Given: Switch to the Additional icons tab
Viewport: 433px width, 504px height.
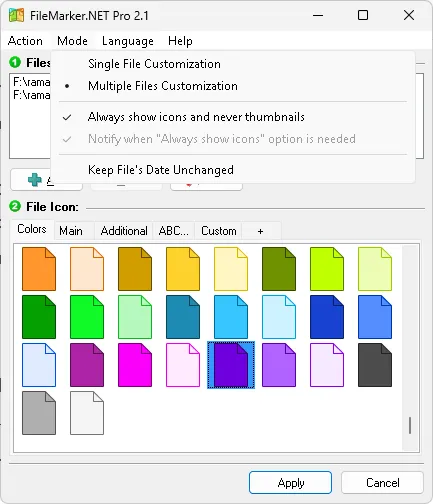Looking at the screenshot, I should [x=124, y=231].
